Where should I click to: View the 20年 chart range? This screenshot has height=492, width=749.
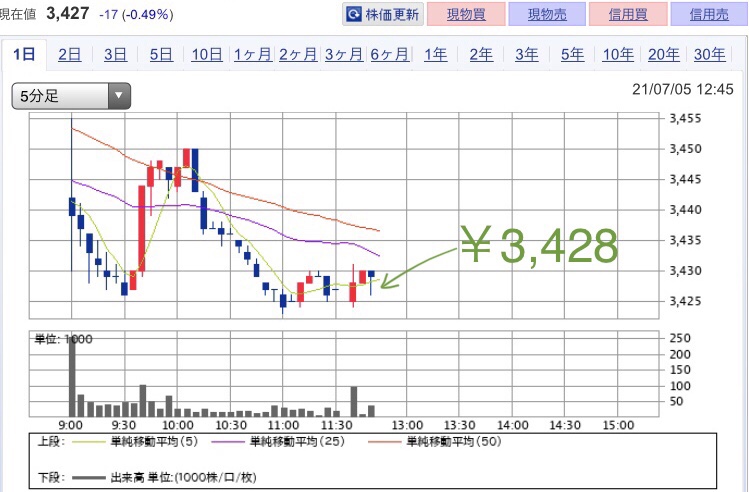point(664,54)
